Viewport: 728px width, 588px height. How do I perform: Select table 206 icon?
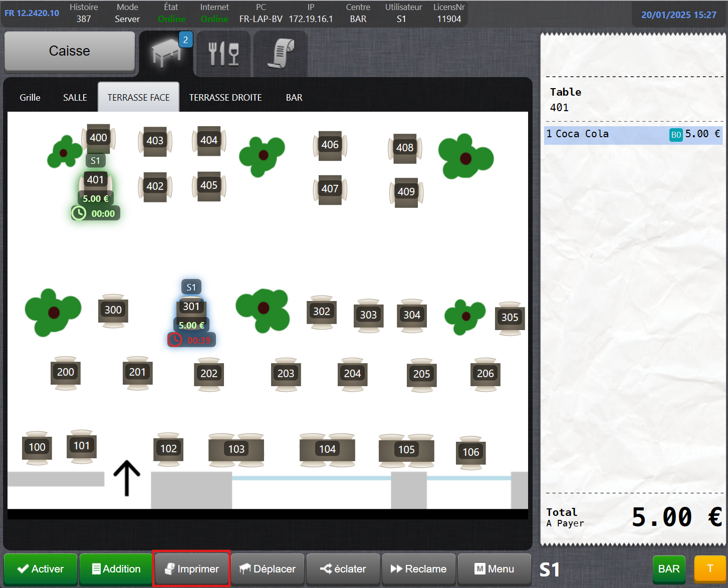pos(485,374)
